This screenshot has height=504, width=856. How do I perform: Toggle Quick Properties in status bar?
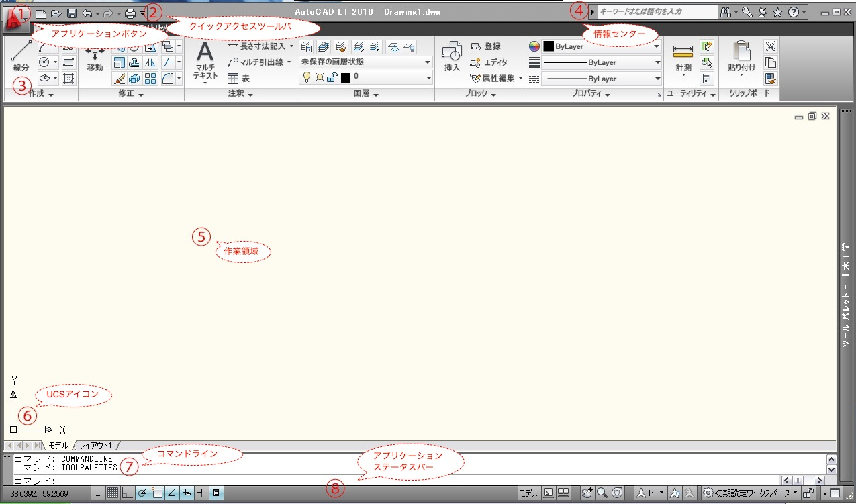point(216,493)
